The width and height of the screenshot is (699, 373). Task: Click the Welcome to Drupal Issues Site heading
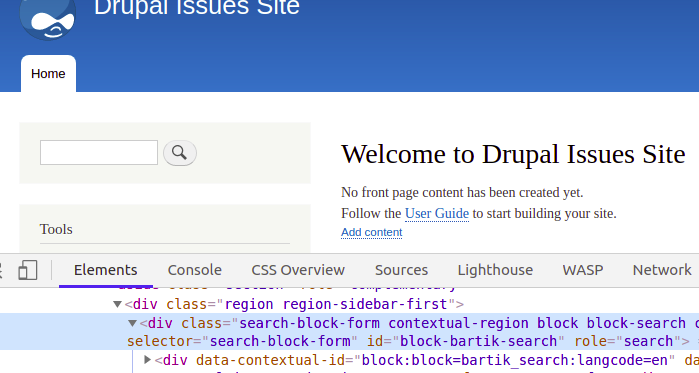pos(513,155)
